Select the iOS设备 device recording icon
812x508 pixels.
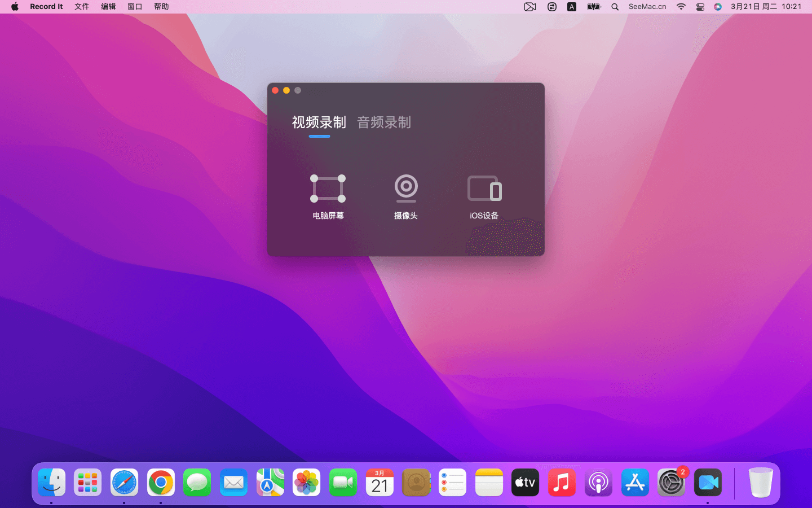(x=484, y=189)
